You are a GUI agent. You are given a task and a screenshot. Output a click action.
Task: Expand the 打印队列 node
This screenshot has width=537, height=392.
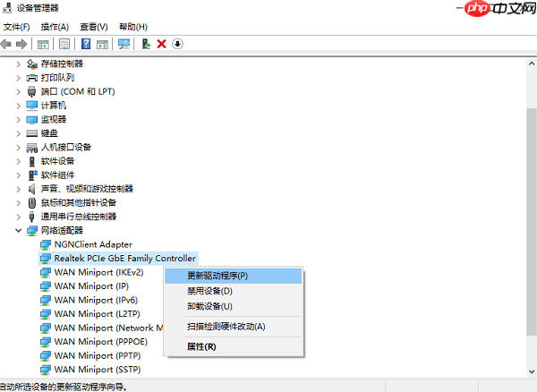19,78
